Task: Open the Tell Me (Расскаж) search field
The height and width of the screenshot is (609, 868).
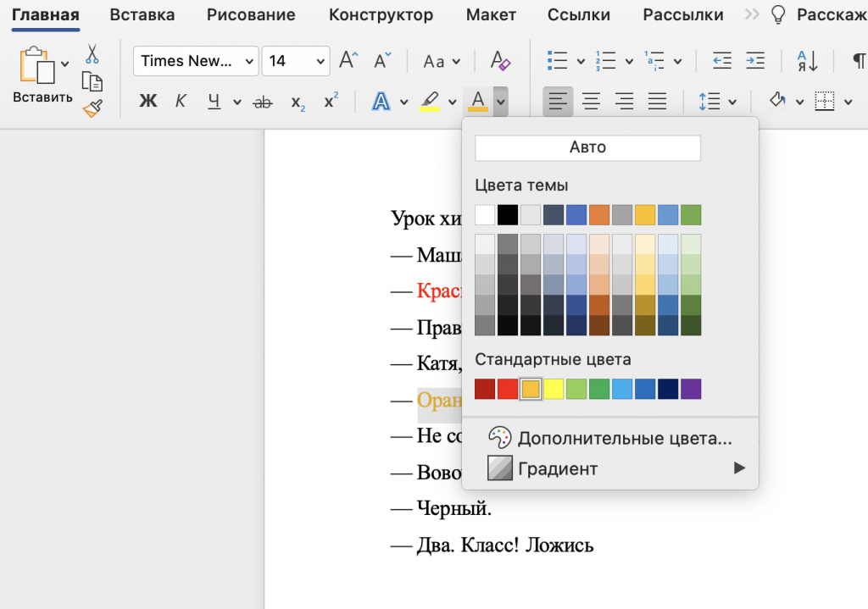Action: point(832,15)
